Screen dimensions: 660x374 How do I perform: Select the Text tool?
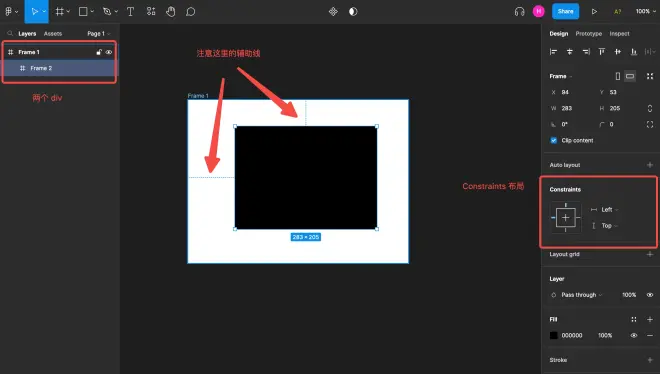point(130,12)
